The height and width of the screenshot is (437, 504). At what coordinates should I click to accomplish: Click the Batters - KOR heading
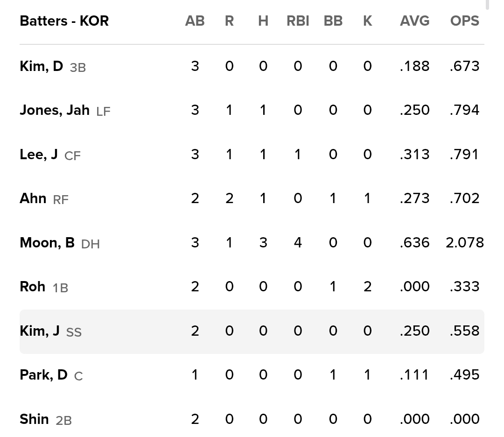tap(64, 21)
